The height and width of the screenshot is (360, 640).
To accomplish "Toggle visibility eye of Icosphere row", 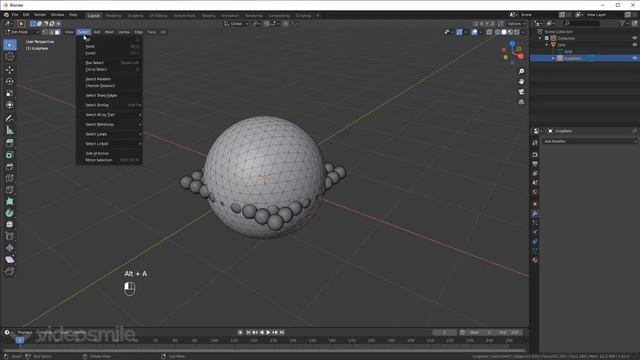I will coord(635,58).
